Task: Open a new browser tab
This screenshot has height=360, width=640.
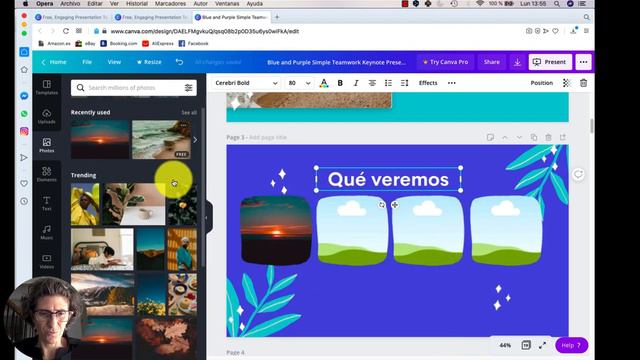Action: click(x=277, y=17)
